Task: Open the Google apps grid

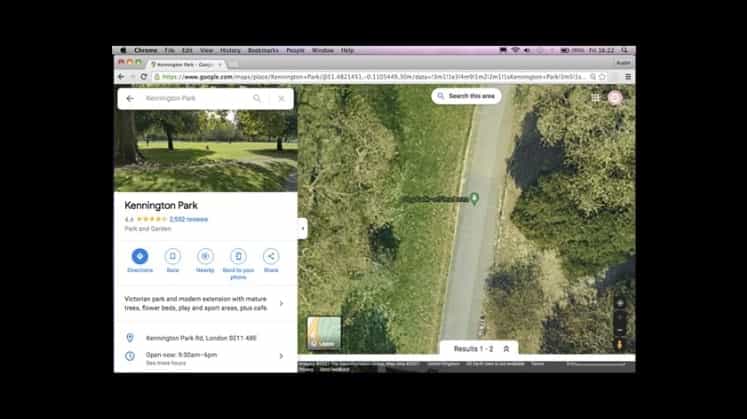Action: coord(596,98)
